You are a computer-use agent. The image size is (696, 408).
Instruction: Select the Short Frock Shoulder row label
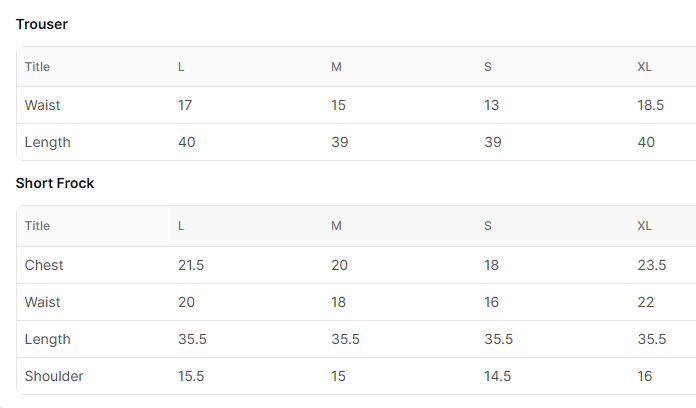pyautogui.click(x=54, y=376)
